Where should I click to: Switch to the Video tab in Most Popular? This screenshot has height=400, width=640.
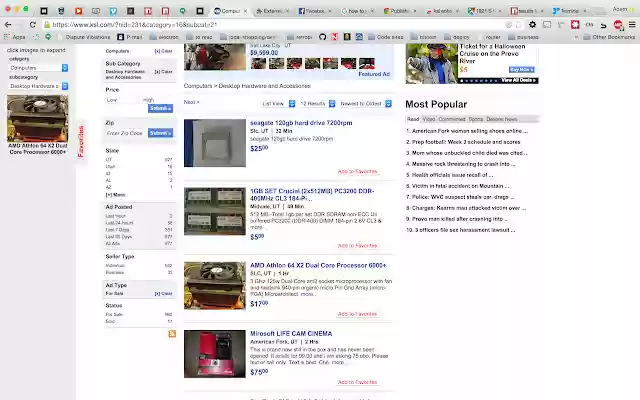coord(430,119)
